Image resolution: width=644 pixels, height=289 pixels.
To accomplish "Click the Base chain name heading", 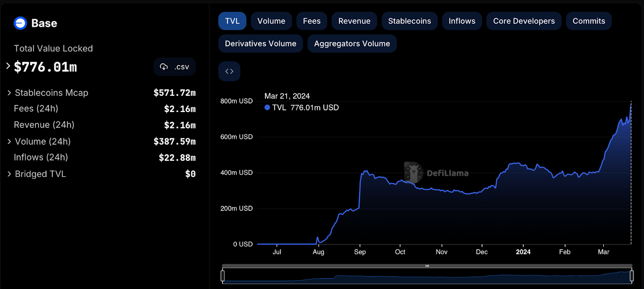I will (x=44, y=23).
